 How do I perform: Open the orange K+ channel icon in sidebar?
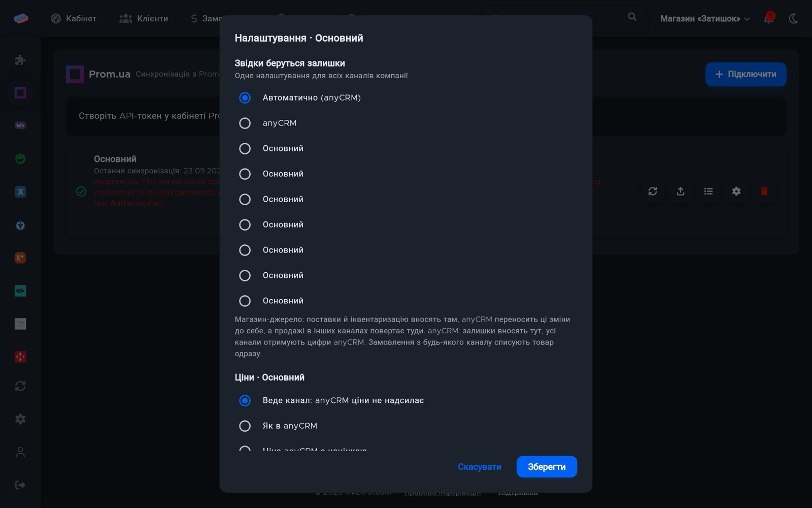tap(20, 258)
